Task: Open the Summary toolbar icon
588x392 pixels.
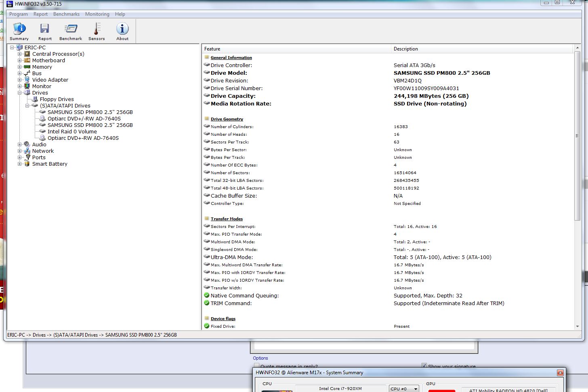Action: pos(19,29)
